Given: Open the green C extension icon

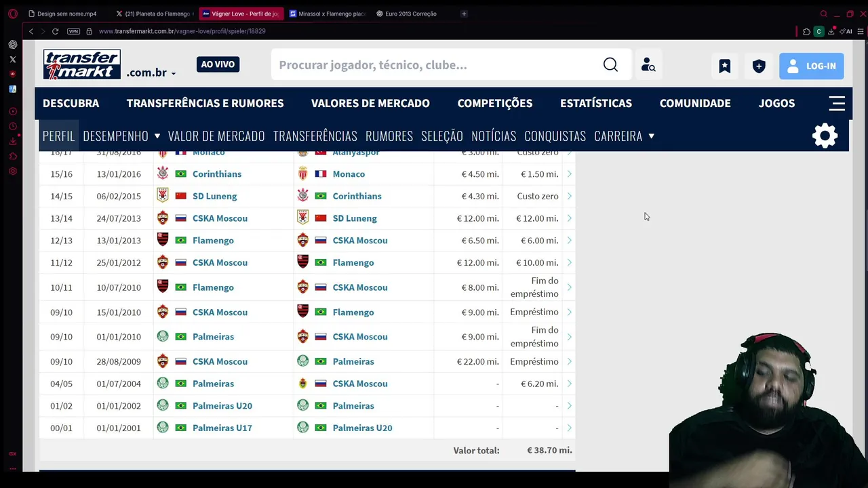Looking at the screenshot, I should (818, 31).
